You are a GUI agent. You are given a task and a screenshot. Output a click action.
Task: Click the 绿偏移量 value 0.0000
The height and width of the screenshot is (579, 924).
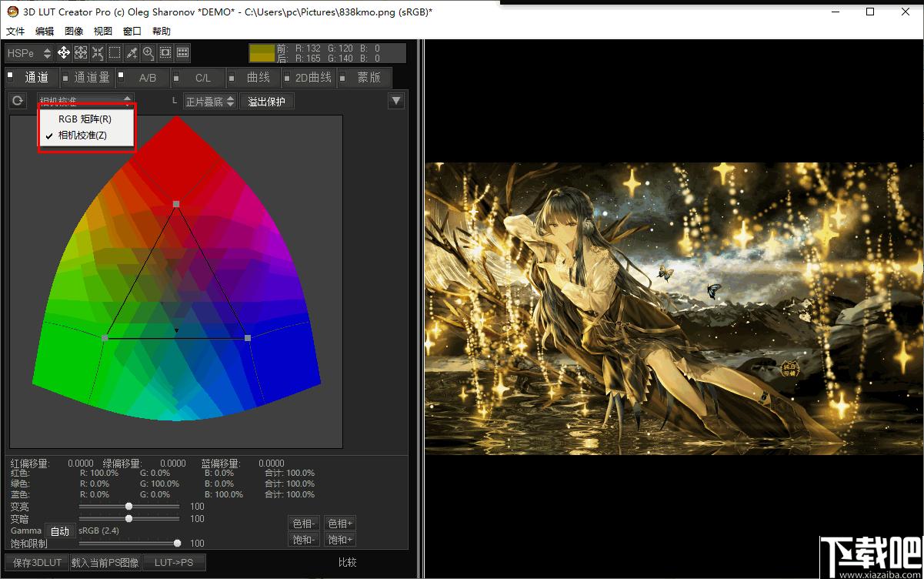(x=173, y=464)
